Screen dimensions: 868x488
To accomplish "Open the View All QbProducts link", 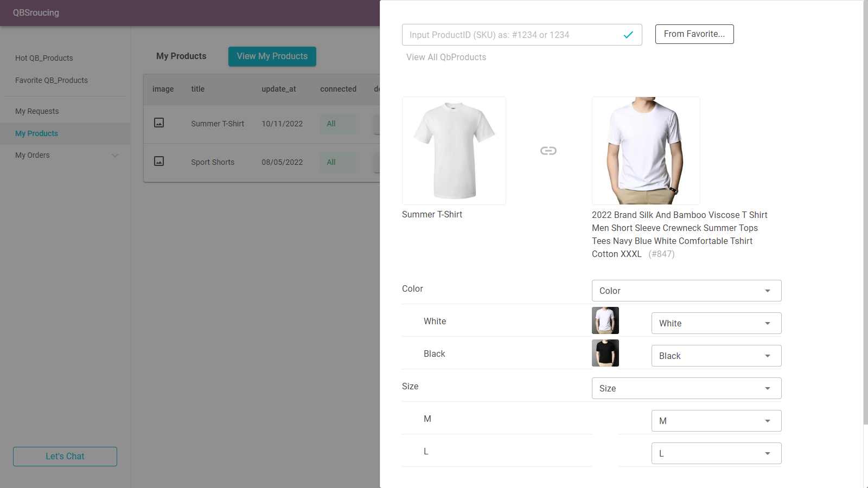I will pyautogui.click(x=446, y=57).
